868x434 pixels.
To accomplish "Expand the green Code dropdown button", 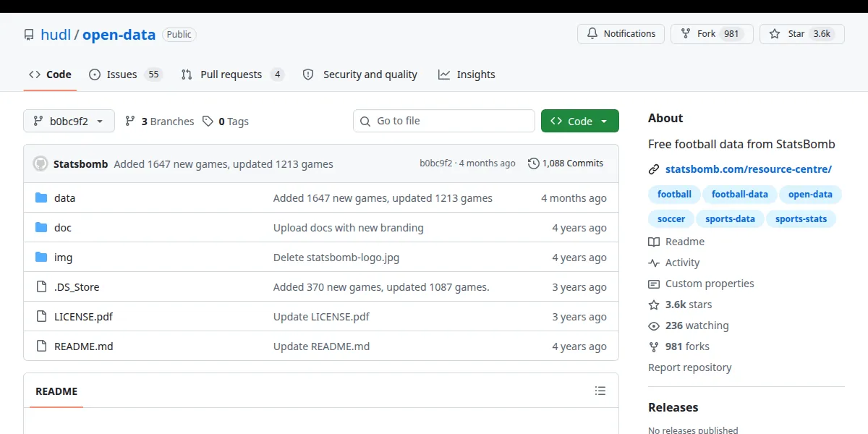I will click(580, 121).
